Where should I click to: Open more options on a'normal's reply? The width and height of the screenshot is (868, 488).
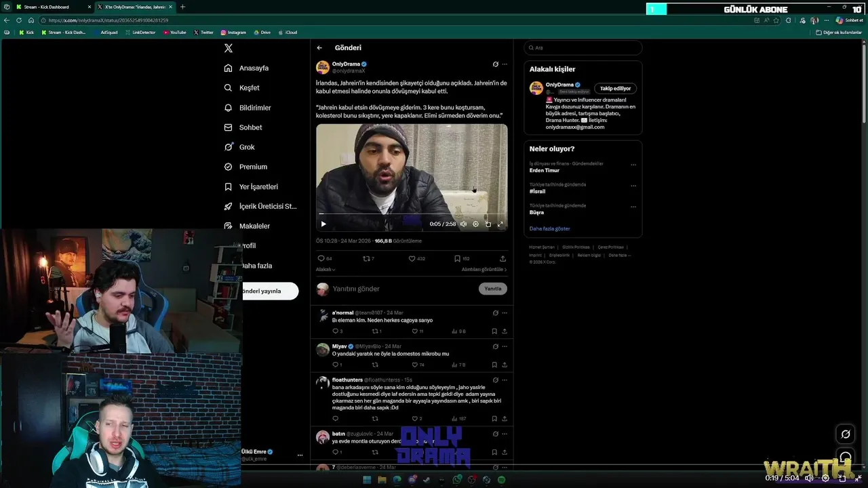(505, 313)
